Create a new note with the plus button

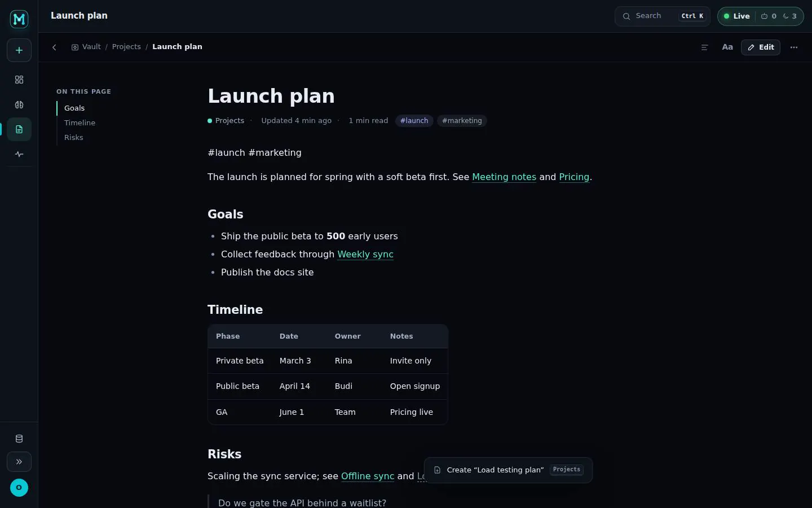[19, 50]
